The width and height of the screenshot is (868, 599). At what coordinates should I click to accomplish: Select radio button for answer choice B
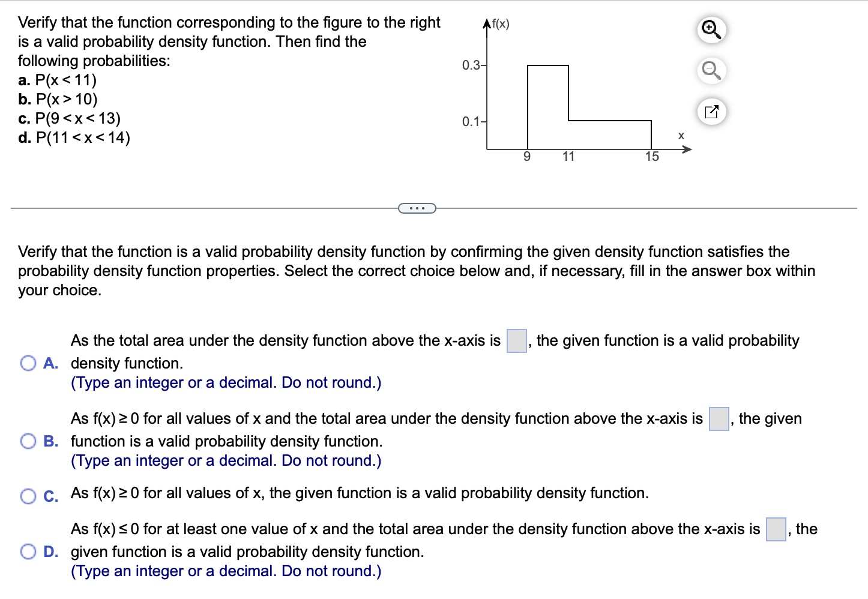(x=28, y=441)
